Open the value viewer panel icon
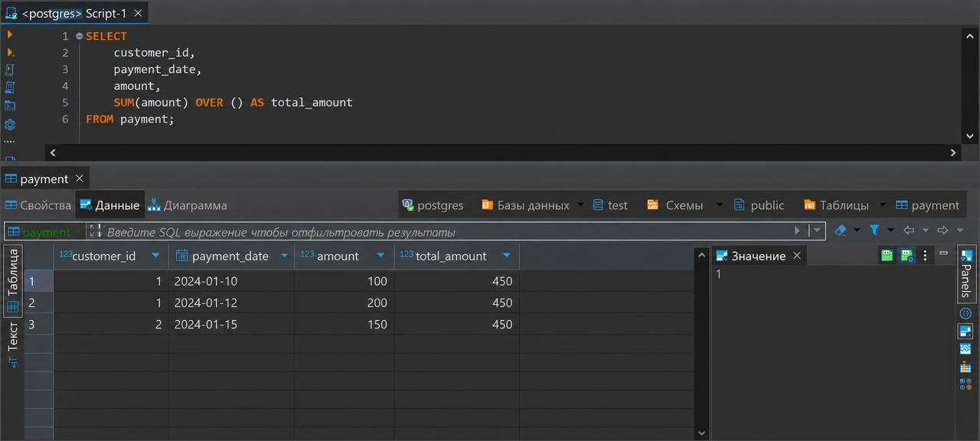 (x=965, y=332)
